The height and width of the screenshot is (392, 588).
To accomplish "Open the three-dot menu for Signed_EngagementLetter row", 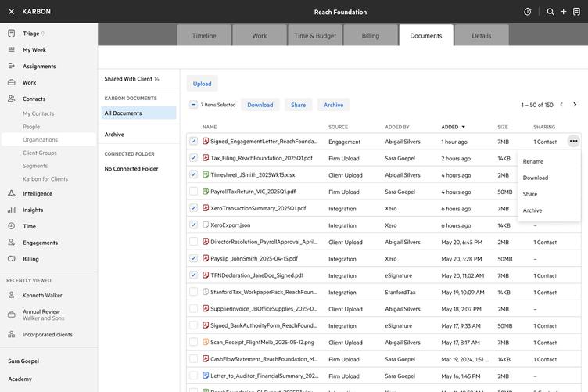I will pos(573,142).
